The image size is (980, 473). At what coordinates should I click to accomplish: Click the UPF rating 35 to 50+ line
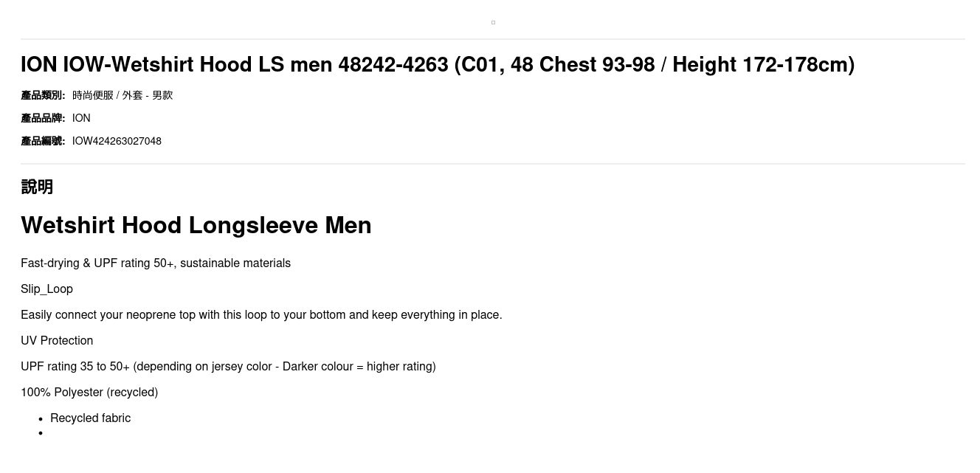(228, 367)
